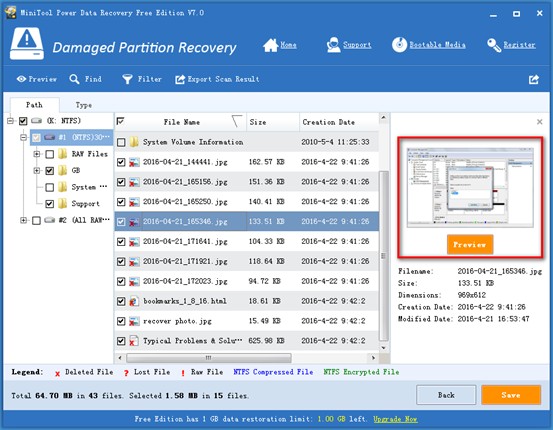Toggle the select-all File Name checkbox
The image size is (553, 430).
(120, 122)
